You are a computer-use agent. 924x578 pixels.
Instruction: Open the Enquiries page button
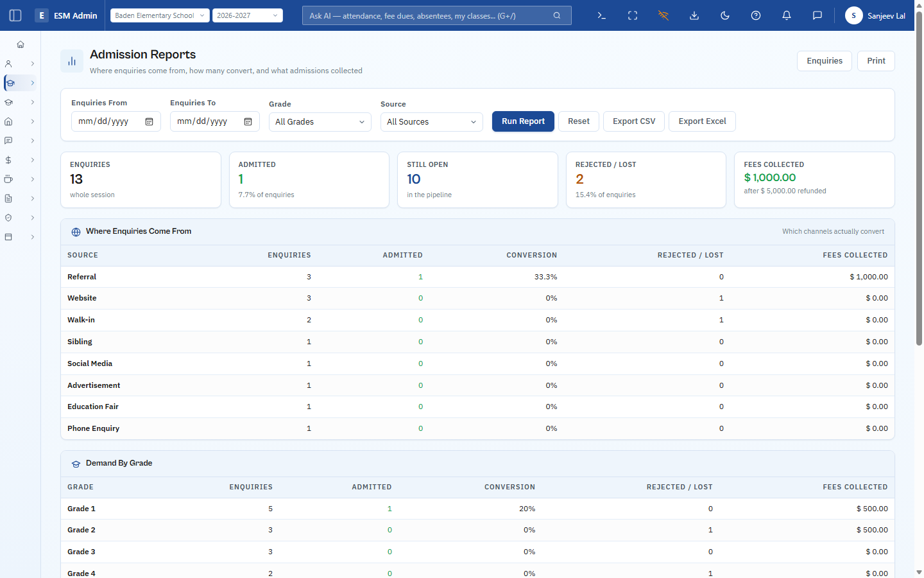click(x=825, y=61)
